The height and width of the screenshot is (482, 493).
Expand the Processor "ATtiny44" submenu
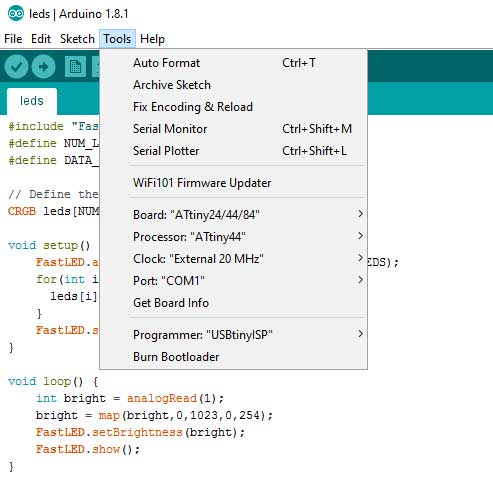(x=233, y=237)
